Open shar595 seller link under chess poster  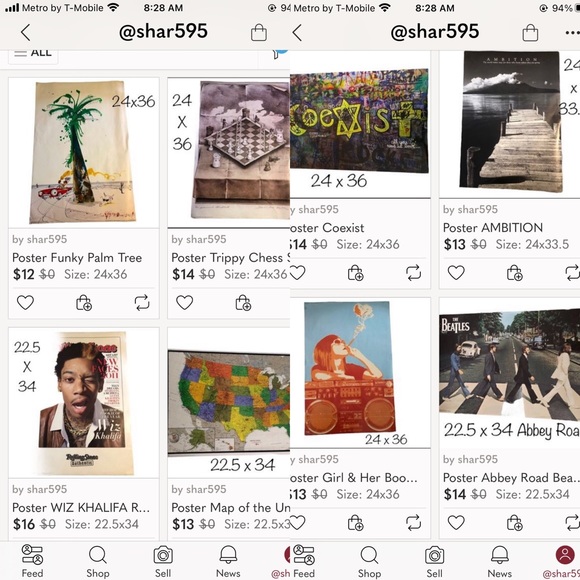pyautogui.click(x=199, y=239)
